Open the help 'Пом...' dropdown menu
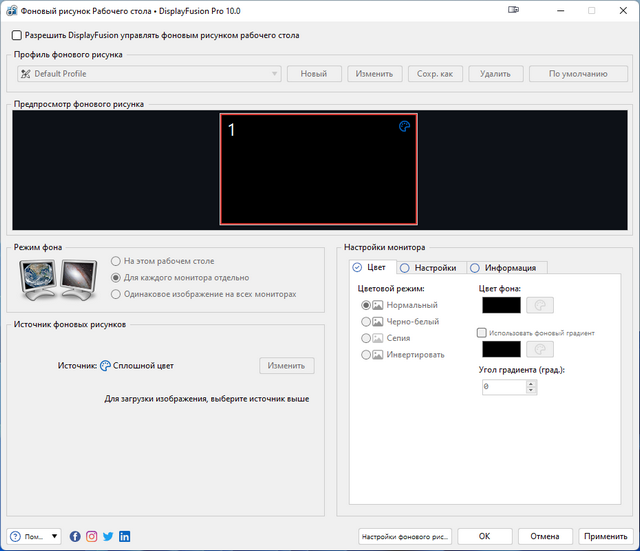This screenshot has height=551, width=640. [x=35, y=536]
